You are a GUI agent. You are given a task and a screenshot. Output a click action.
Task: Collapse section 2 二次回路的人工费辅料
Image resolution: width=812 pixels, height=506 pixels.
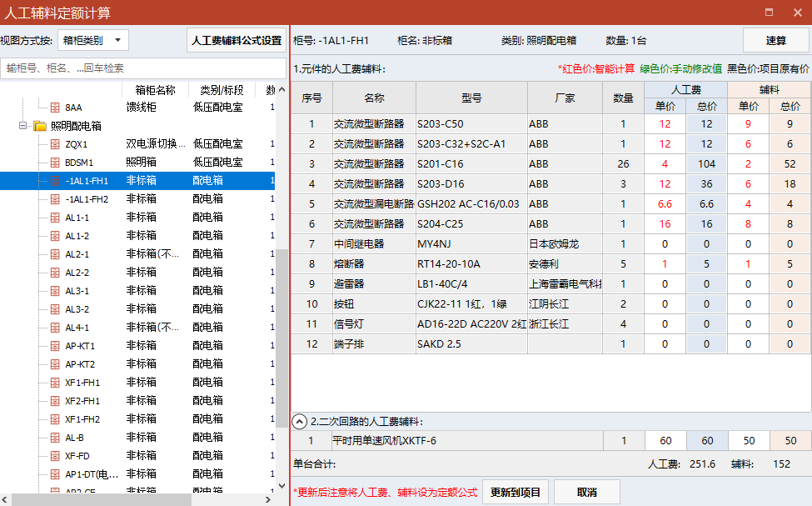[x=299, y=422]
